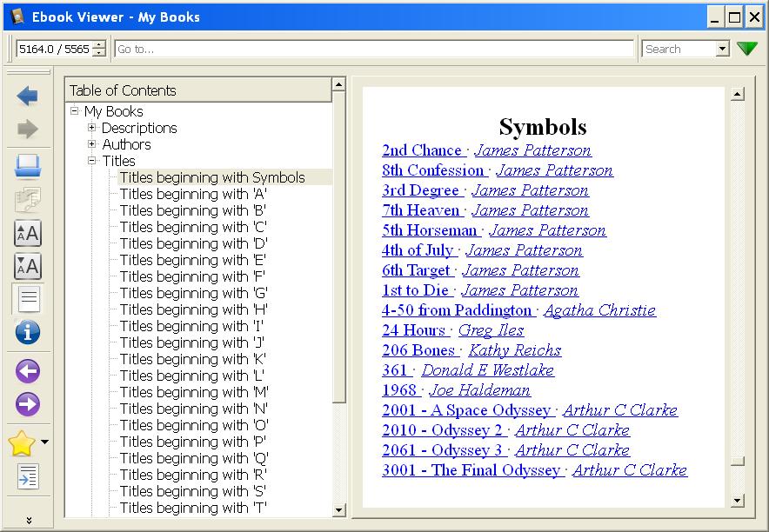Viewport: 769px width, 532px height.
Task: Select Titles beginning with 'D'
Action: [x=194, y=243]
